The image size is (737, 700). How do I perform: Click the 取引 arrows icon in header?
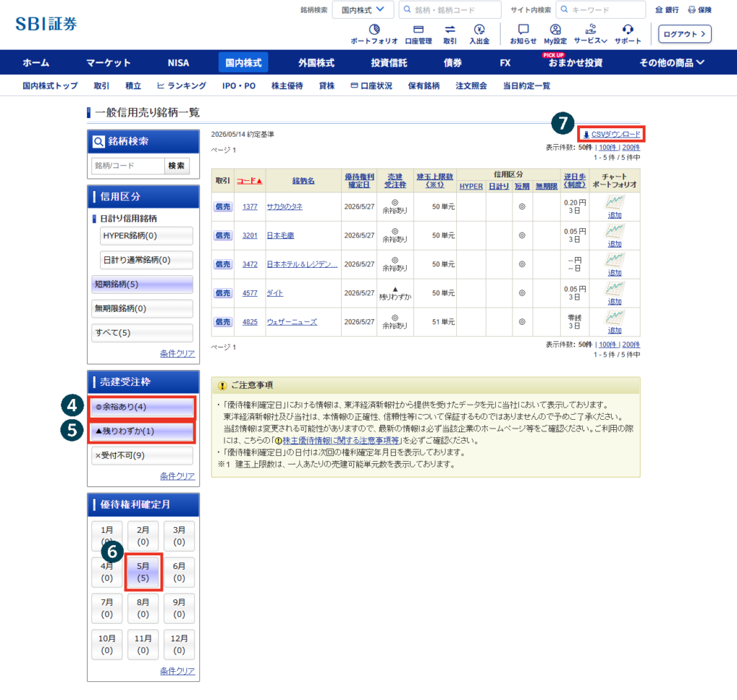pos(450,29)
